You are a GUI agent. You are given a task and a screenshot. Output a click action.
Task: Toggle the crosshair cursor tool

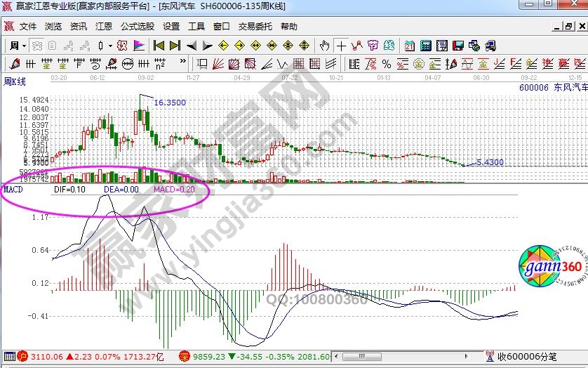coord(341,46)
